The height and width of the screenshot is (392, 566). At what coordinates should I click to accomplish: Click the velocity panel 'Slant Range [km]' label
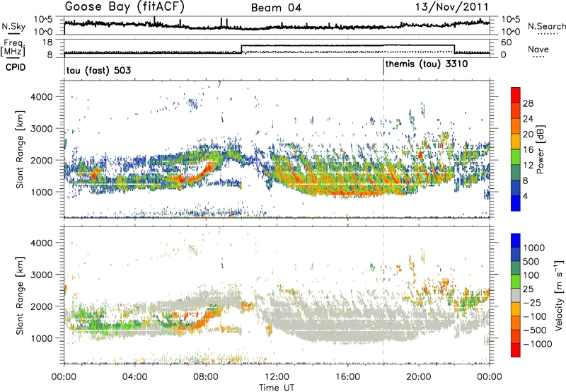[x=20, y=295]
